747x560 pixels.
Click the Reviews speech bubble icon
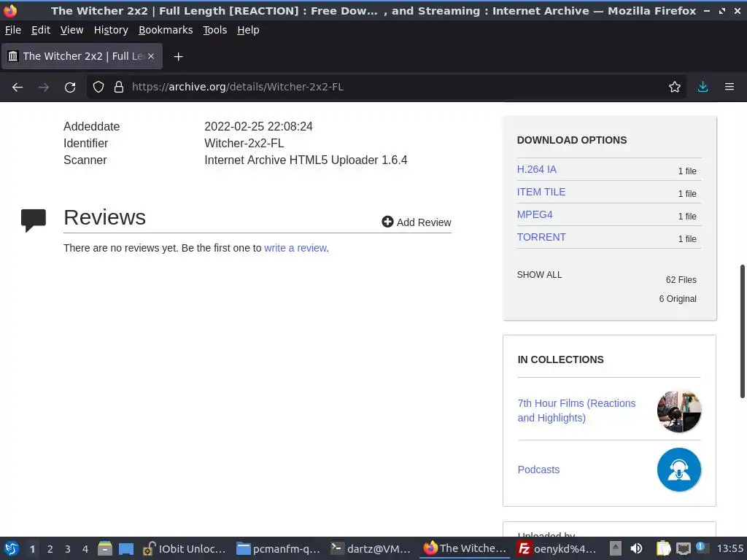(x=34, y=220)
